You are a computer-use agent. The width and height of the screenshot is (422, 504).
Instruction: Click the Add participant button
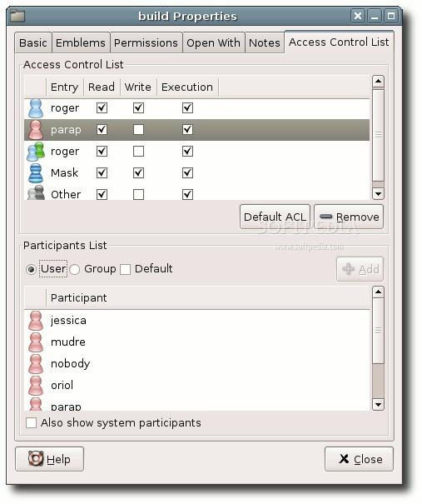tap(360, 269)
